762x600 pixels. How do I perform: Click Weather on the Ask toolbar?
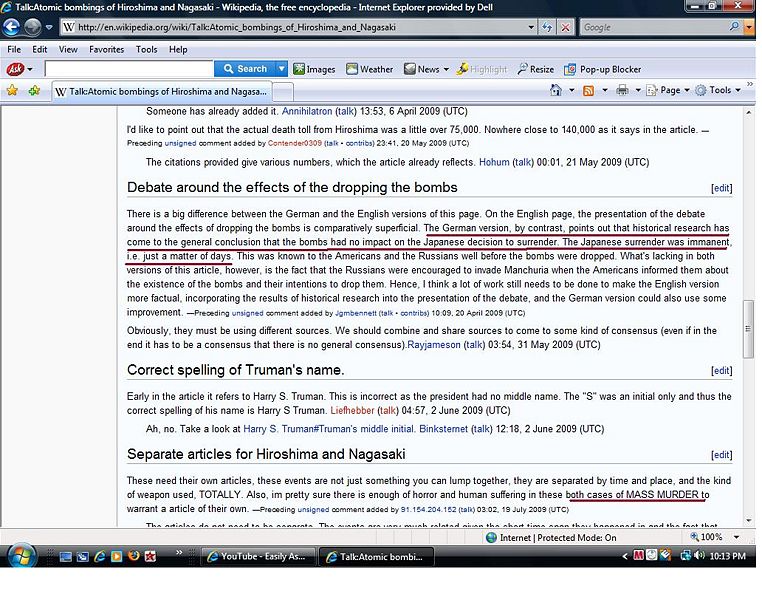pos(369,69)
